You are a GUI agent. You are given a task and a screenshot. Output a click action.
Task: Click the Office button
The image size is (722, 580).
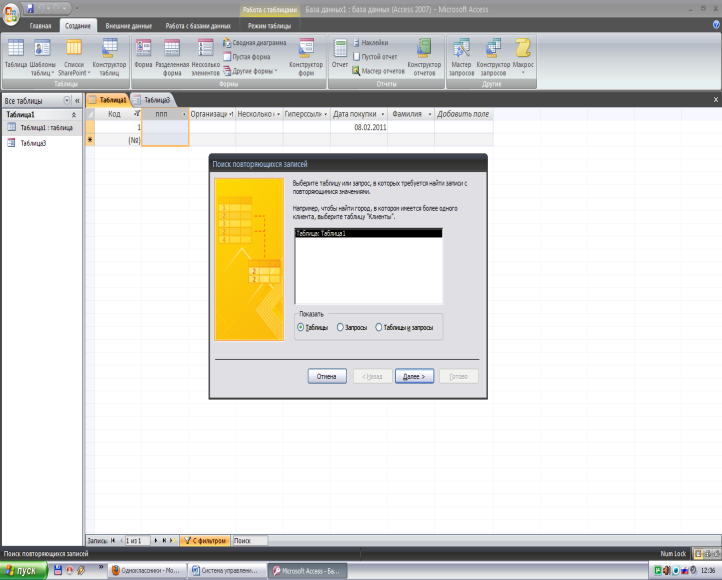11,14
